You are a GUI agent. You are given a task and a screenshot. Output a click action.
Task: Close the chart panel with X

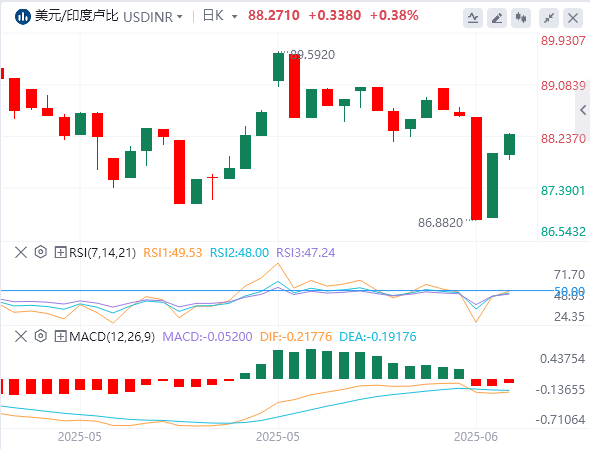[x=573, y=18]
